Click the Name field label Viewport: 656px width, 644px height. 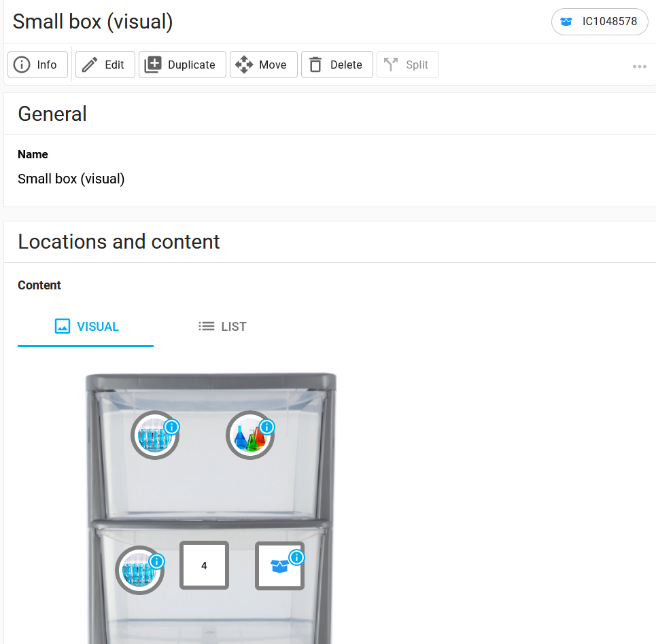coord(33,154)
